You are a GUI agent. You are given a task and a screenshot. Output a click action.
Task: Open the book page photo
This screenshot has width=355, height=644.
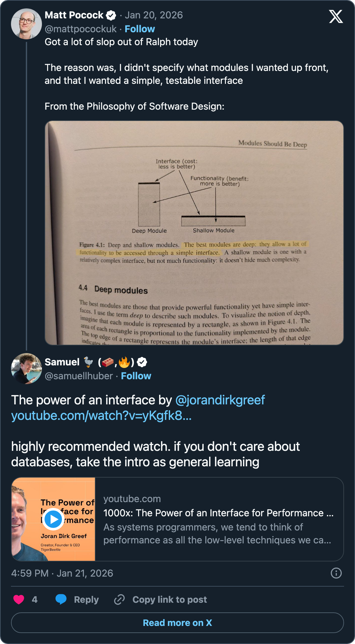click(194, 233)
